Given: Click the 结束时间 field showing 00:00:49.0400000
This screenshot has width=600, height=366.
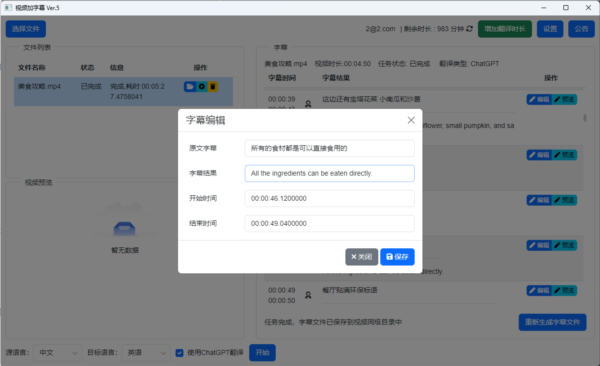Looking at the screenshot, I should coord(329,223).
